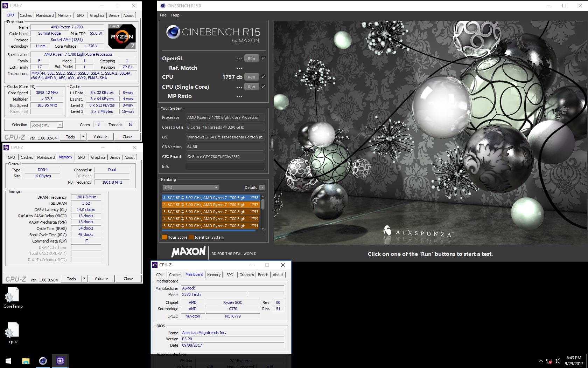Open the Socket #1 selection dropdown
Viewport: 588px width, 368px height.
47,125
